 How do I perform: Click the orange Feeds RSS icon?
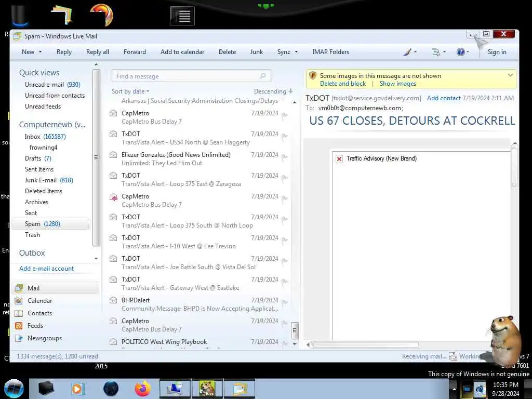[x=19, y=326]
